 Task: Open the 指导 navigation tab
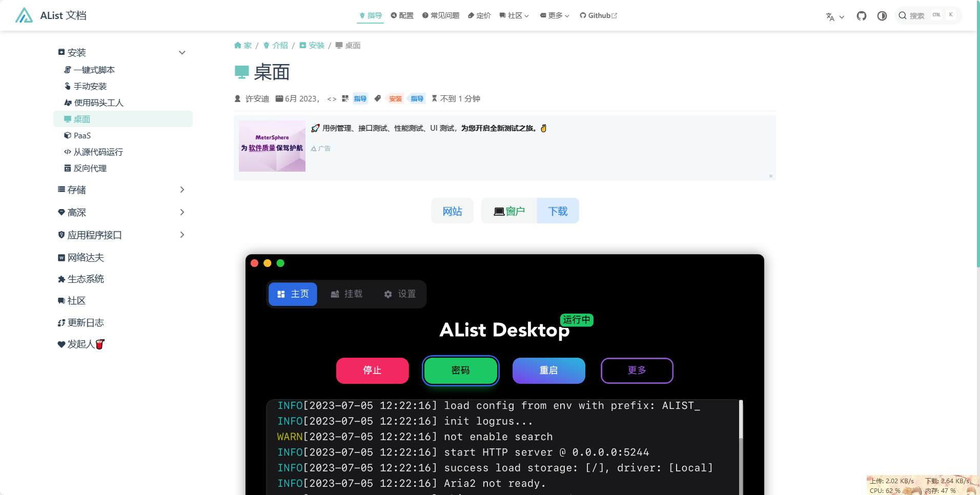pos(371,15)
